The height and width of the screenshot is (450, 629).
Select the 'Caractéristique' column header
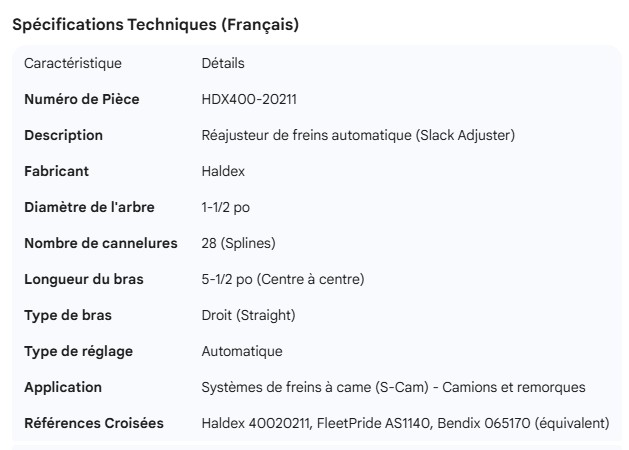(73, 64)
